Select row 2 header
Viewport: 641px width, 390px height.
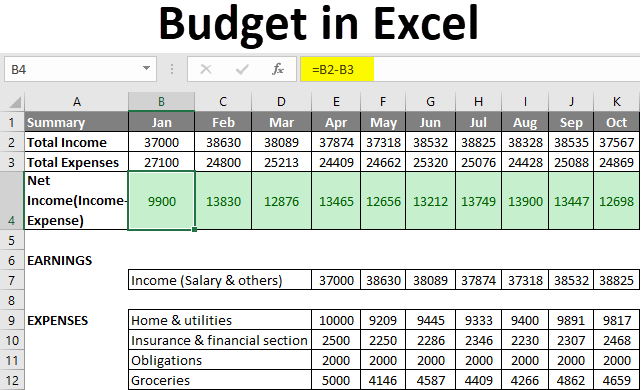click(12, 142)
